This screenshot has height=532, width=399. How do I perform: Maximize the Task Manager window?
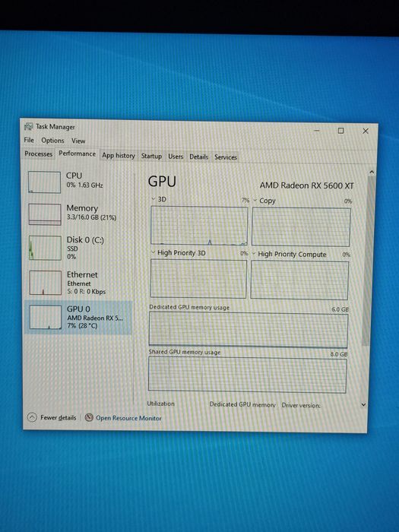pyautogui.click(x=340, y=131)
